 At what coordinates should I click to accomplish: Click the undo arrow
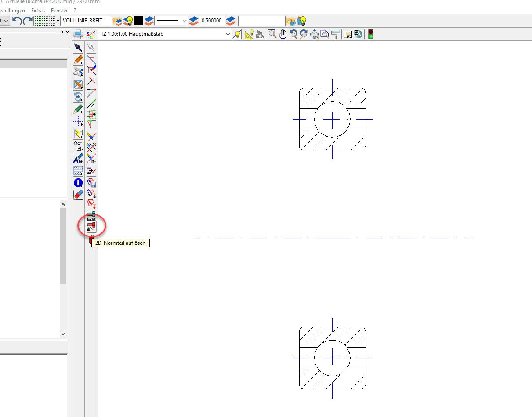17,21
